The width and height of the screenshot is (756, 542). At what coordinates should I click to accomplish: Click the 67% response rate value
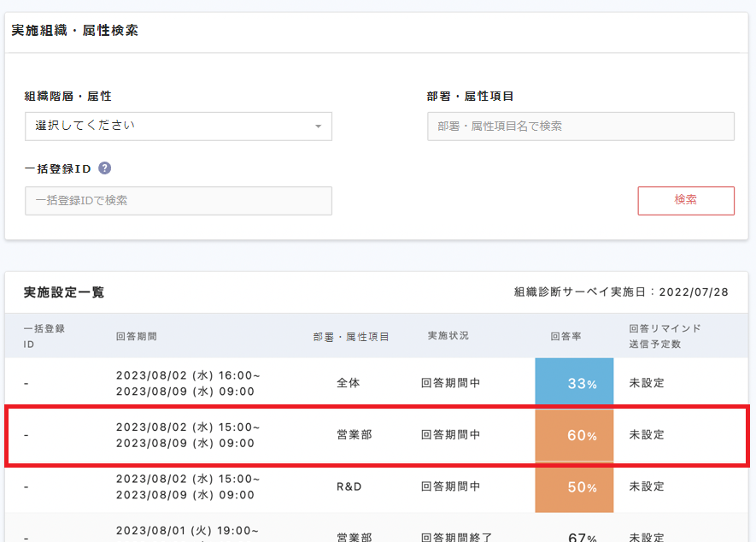(x=582, y=537)
